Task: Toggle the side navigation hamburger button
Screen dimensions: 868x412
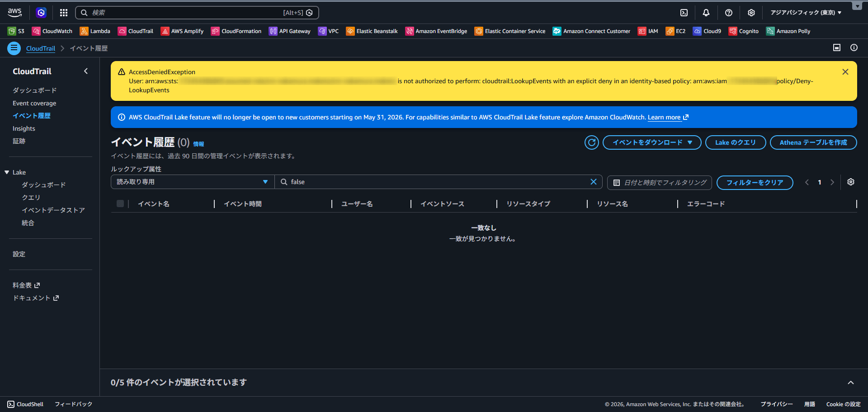Action: click(x=14, y=48)
